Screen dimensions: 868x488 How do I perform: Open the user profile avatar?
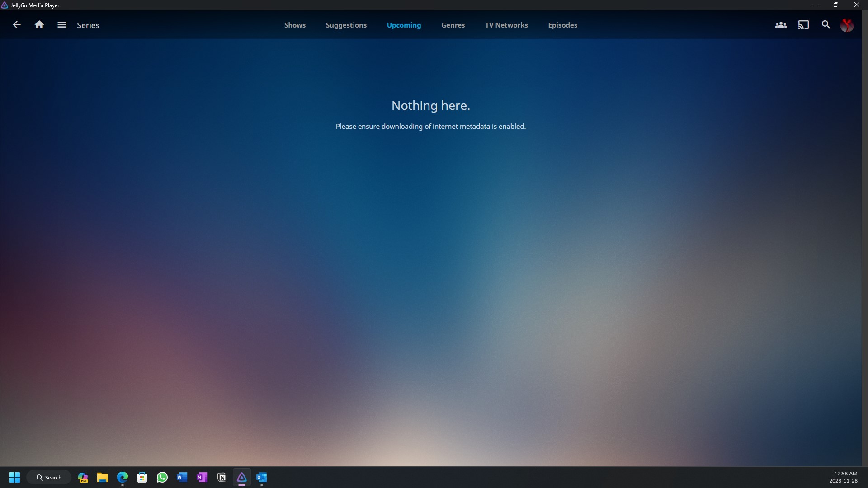tap(847, 25)
